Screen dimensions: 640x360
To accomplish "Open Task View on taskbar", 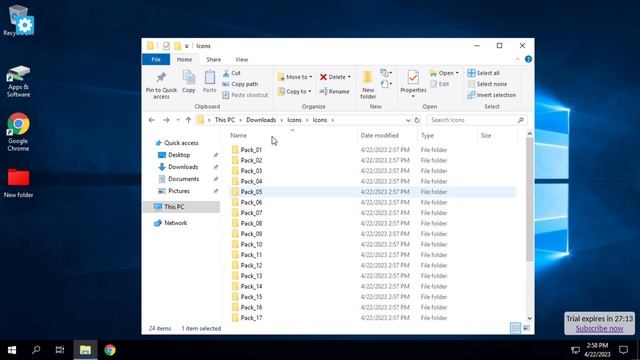I will coord(60,350).
